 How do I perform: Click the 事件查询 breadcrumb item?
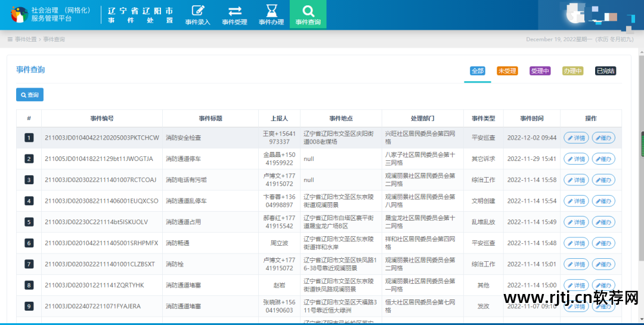click(54, 39)
